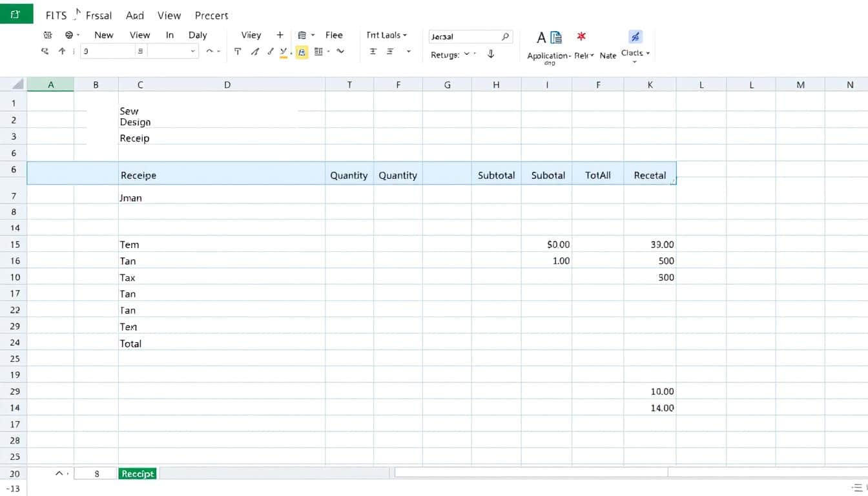Click the Viiey toolbar button
The height and width of the screenshot is (496, 868).
[x=251, y=35]
